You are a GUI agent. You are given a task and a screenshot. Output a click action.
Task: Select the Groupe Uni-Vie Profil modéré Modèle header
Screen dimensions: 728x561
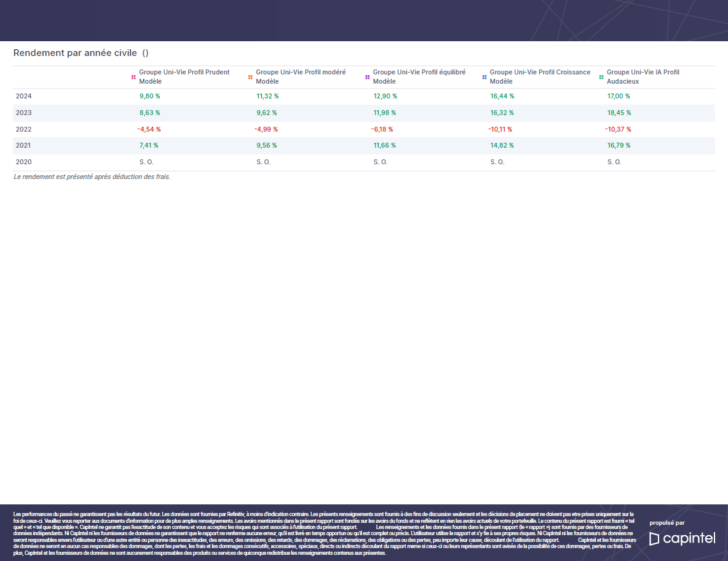click(301, 77)
